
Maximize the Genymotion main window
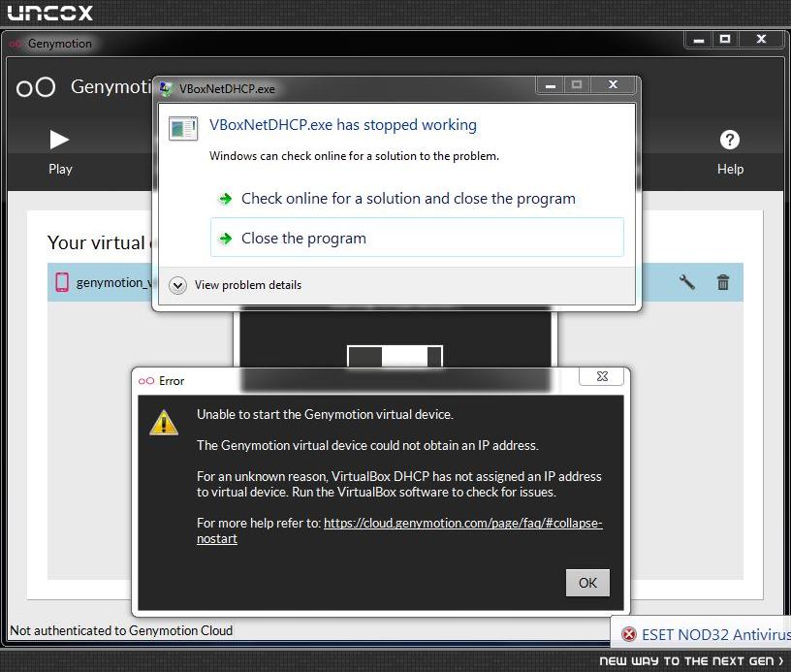(x=725, y=40)
